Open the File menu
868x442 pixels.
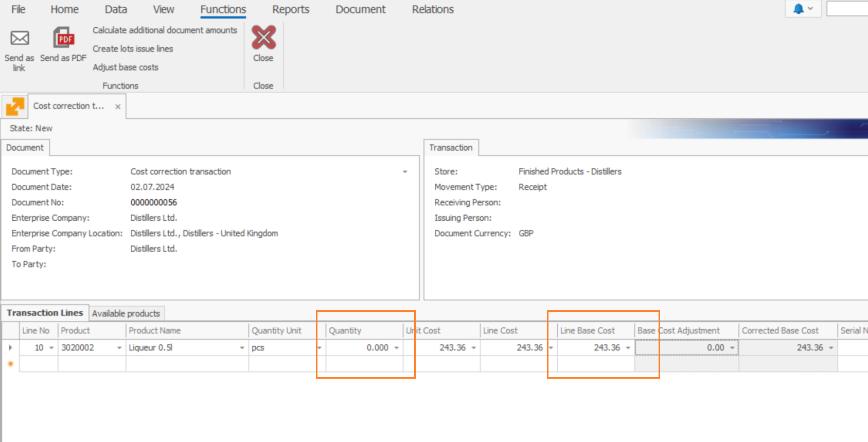[x=18, y=9]
